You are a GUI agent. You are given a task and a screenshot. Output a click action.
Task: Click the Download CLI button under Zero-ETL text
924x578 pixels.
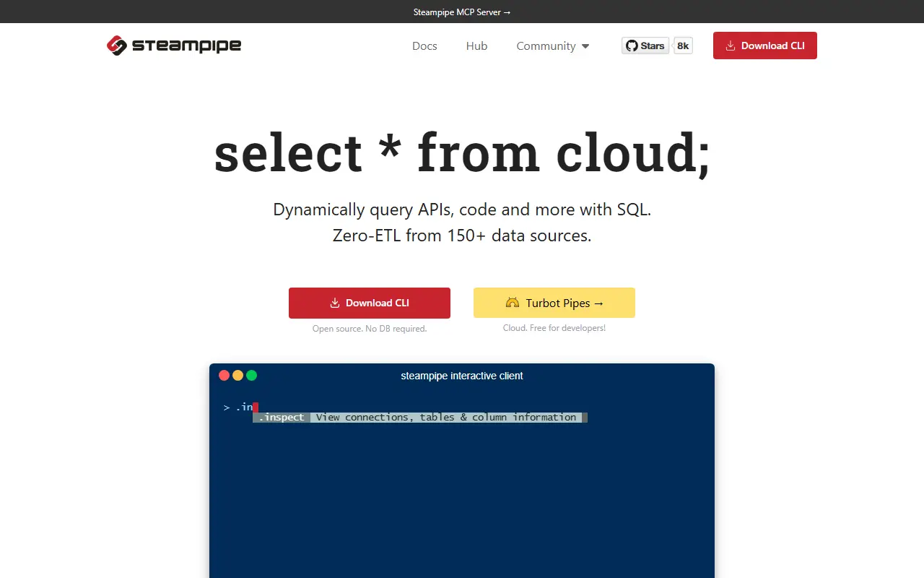point(370,303)
